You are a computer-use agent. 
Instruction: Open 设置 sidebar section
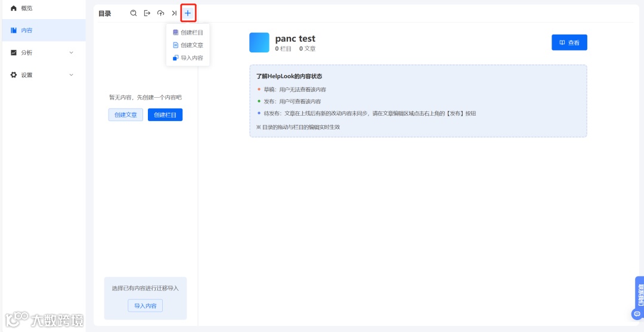coord(44,75)
